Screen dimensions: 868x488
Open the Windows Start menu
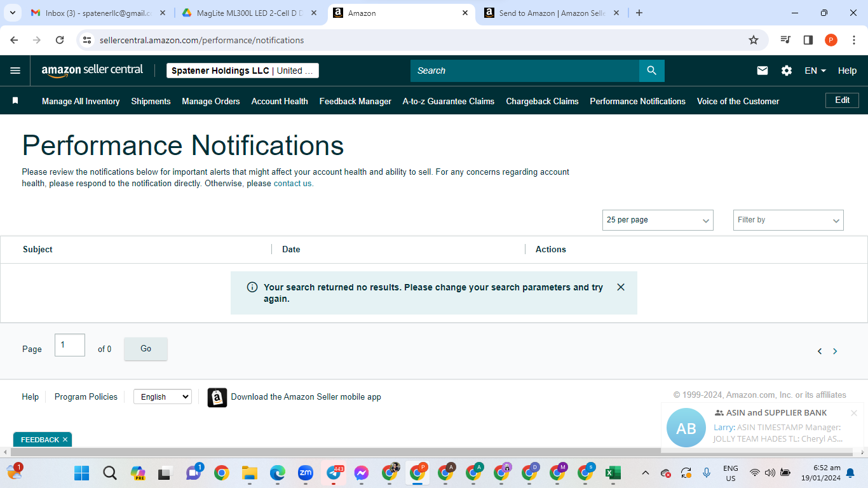tap(82, 473)
